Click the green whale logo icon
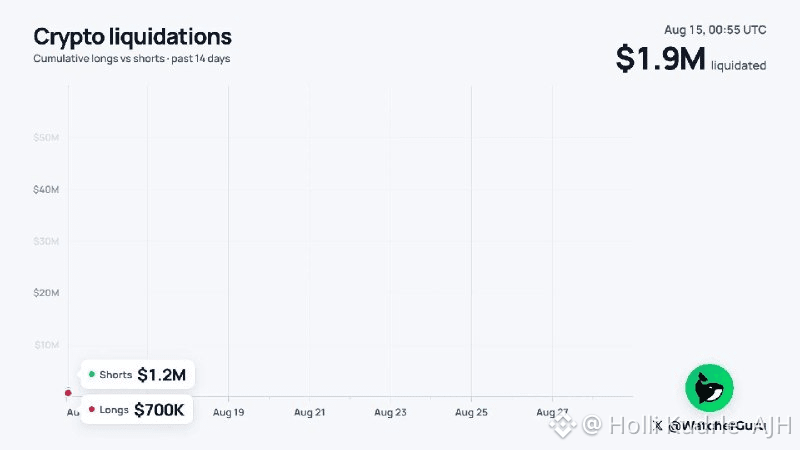 click(709, 388)
